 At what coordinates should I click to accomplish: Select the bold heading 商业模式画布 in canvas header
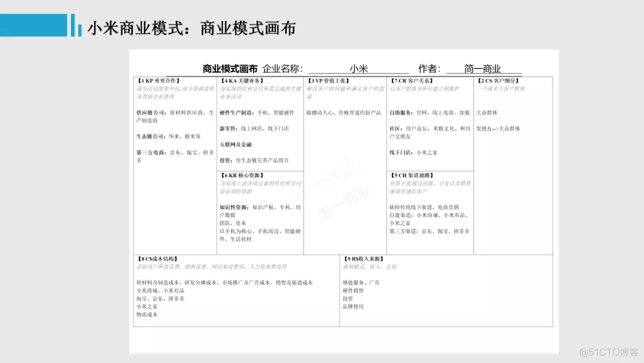click(x=230, y=69)
